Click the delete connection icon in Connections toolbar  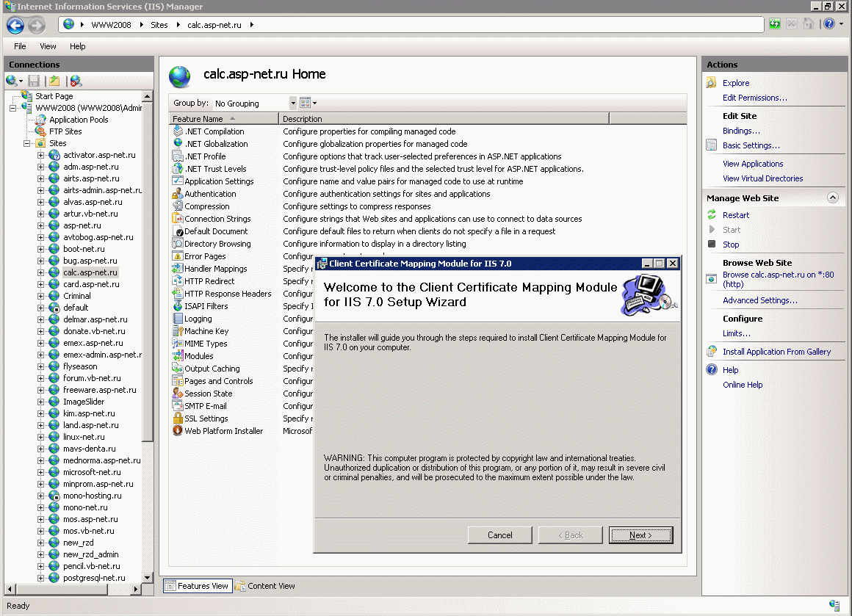click(76, 81)
